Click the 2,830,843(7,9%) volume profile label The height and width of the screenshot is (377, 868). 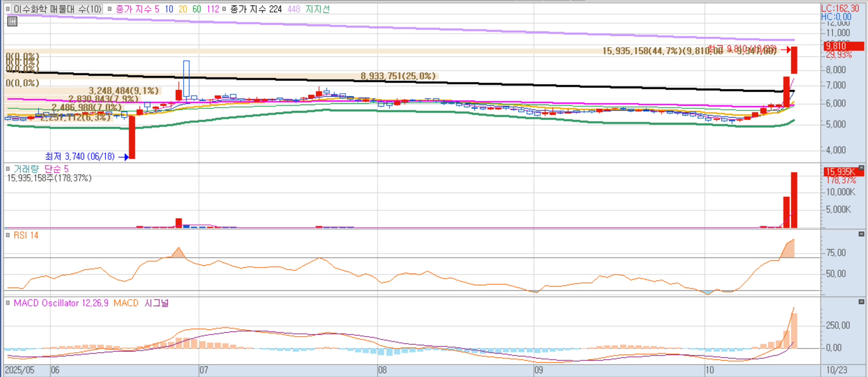coord(103,99)
